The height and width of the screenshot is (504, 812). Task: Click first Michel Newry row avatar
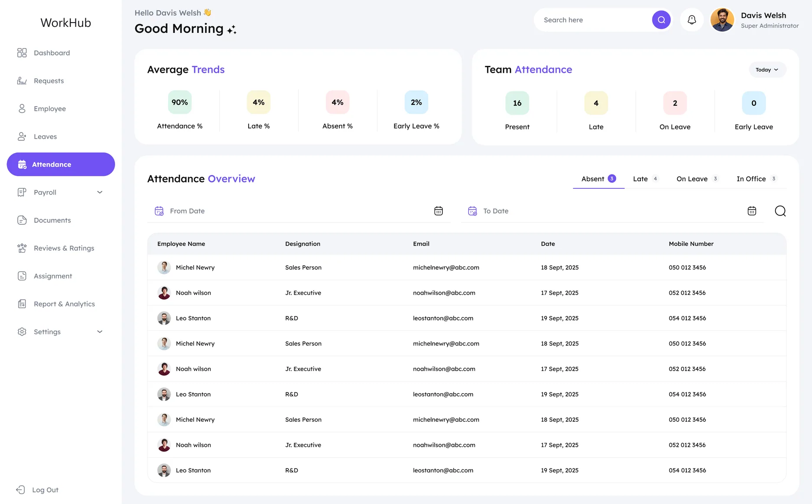[164, 268]
